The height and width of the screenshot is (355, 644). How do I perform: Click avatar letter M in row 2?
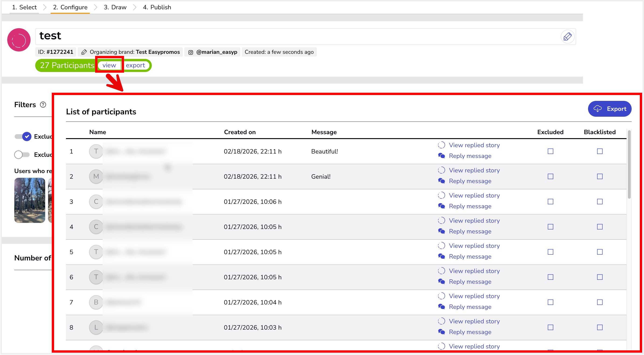coord(96,176)
